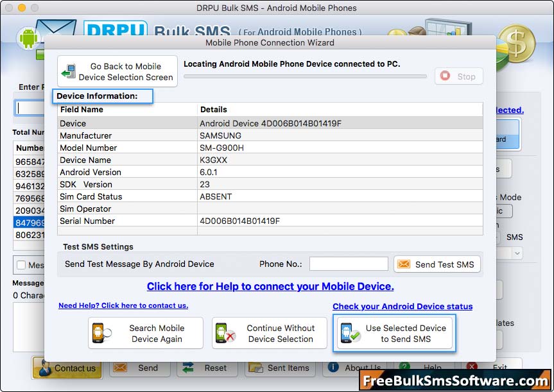Click the Android robot logo icon

pyautogui.click(x=28, y=38)
